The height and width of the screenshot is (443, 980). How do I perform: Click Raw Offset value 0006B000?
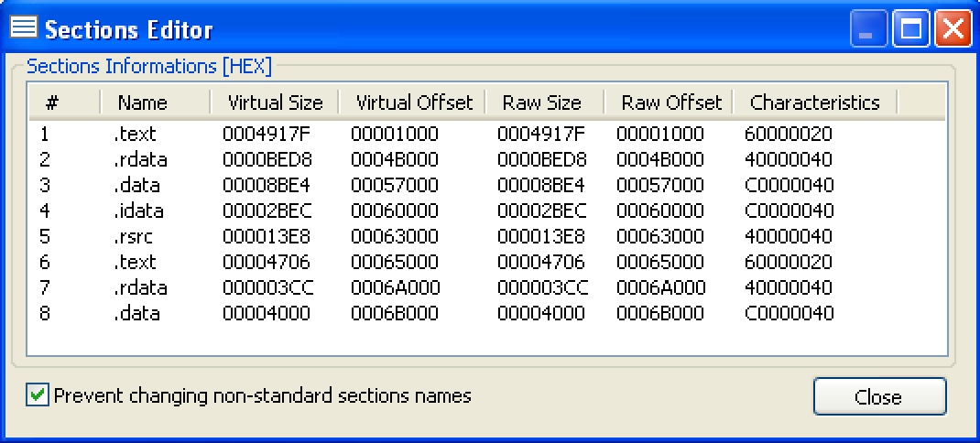point(660,312)
